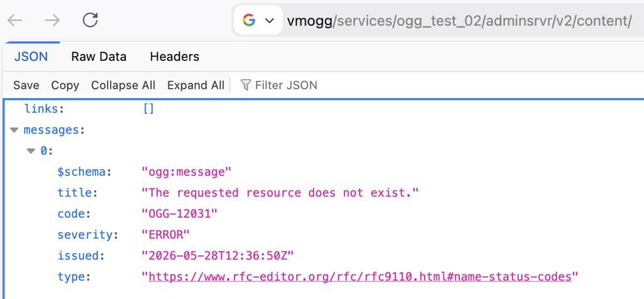Open the search engine dropdown chevron

270,21
